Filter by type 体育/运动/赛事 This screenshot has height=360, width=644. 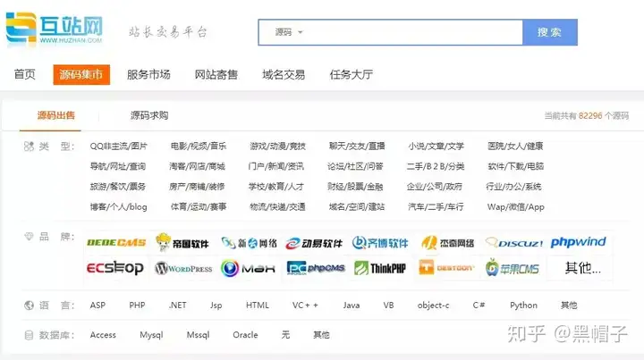click(x=199, y=207)
